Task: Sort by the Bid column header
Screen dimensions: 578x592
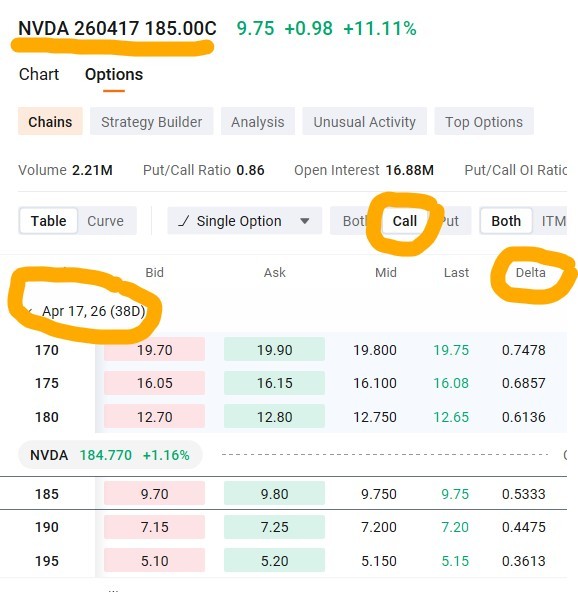Action: pos(154,273)
